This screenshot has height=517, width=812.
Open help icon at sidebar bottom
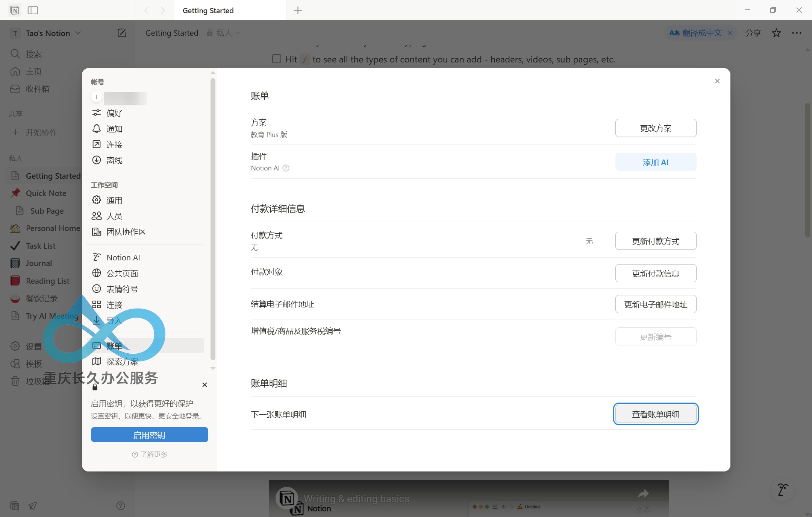coord(121,506)
